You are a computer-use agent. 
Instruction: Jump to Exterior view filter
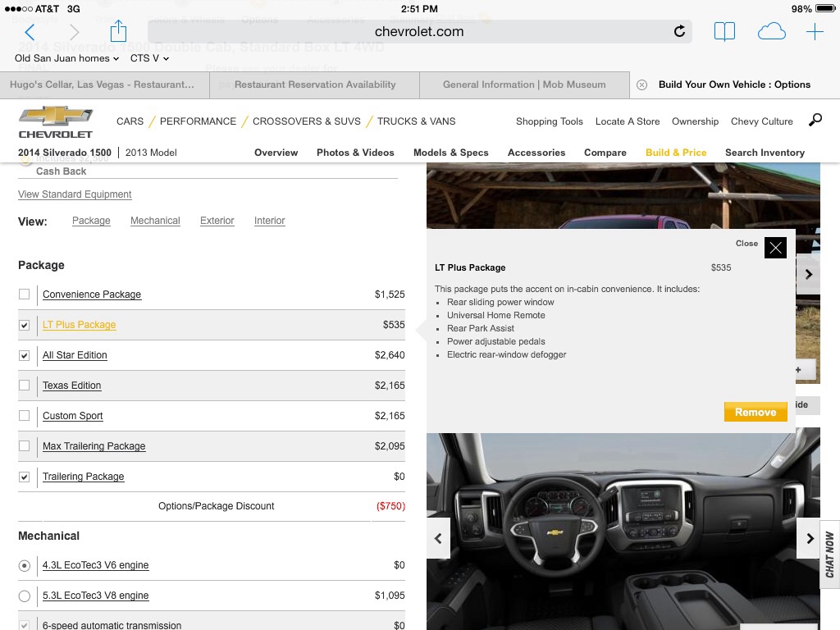tap(217, 221)
